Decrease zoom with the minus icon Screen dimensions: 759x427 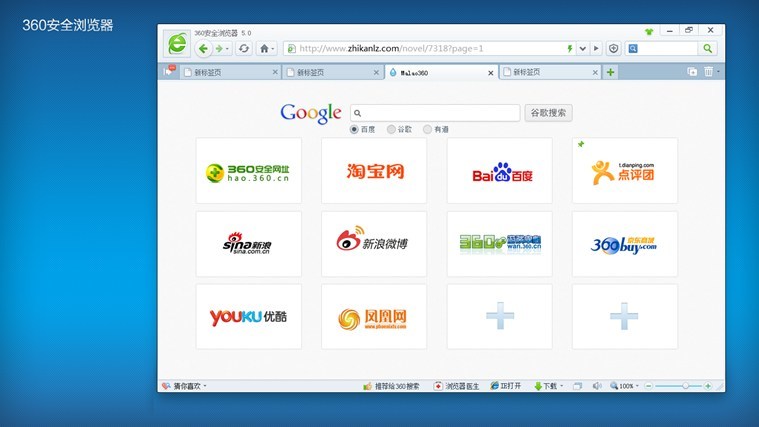pos(648,386)
